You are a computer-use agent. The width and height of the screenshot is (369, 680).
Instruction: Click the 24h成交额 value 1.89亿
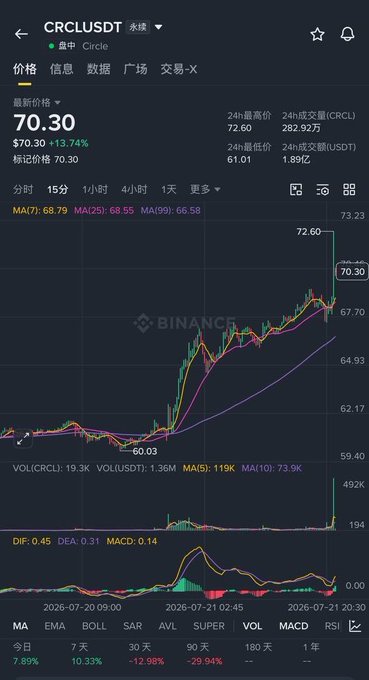296,160
